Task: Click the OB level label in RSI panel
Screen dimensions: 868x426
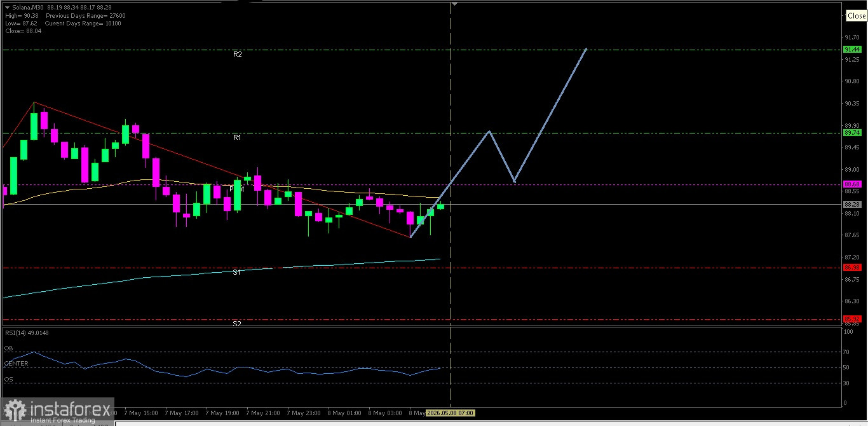Action: tap(8, 348)
